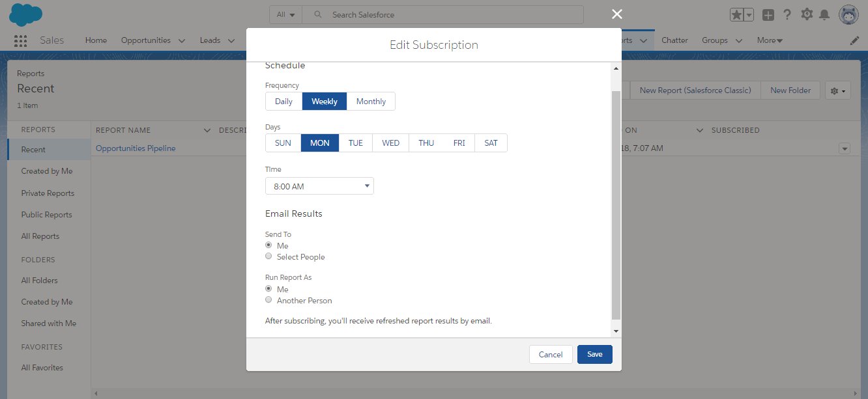
Task: Click the Favorites star icon
Action: pos(736,15)
